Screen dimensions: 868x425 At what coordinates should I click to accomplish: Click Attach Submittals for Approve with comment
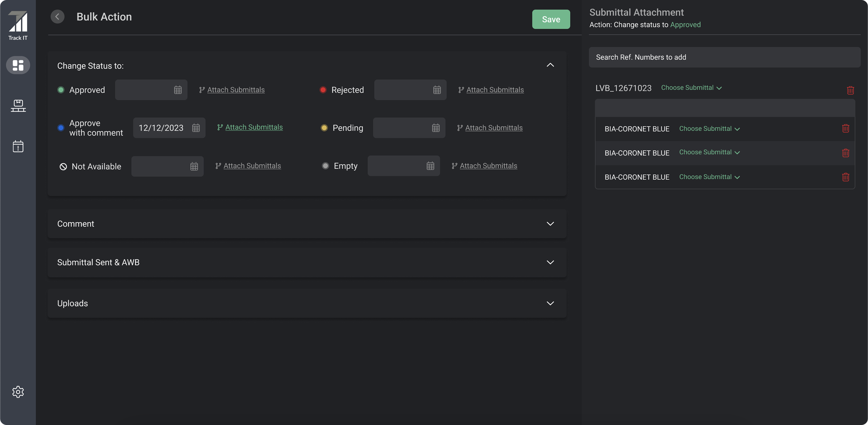250,127
